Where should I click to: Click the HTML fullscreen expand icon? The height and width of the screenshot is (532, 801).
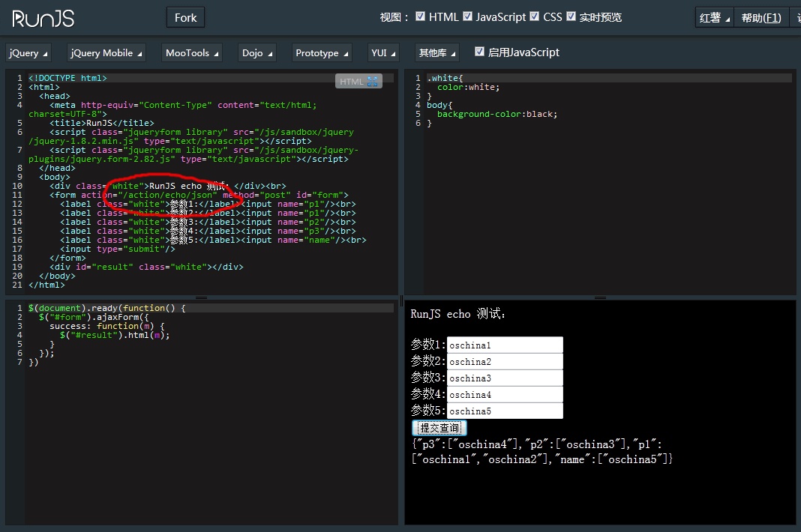(x=372, y=81)
